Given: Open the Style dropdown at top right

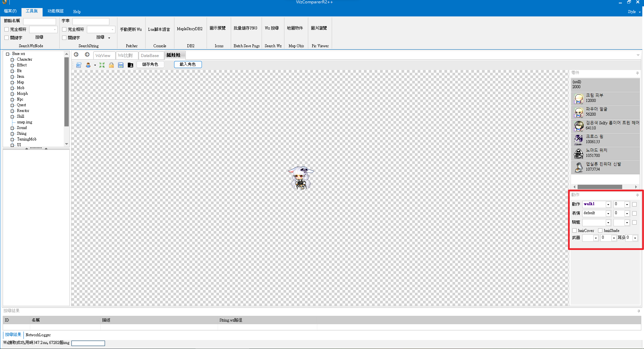Looking at the screenshot, I should (634, 12).
